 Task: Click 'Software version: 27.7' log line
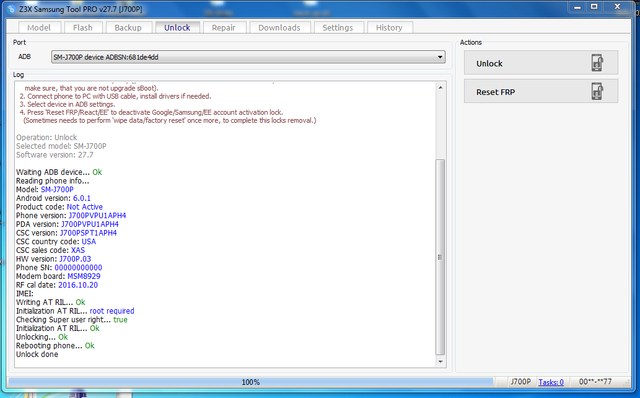tap(55, 155)
